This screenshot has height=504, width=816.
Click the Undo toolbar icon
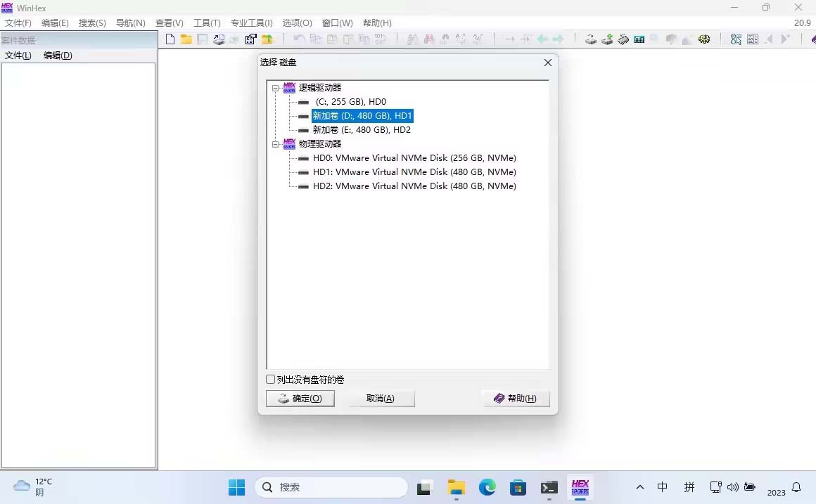[299, 39]
